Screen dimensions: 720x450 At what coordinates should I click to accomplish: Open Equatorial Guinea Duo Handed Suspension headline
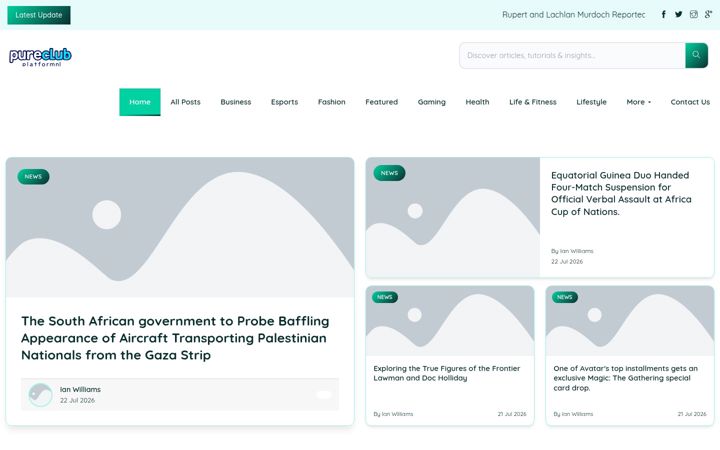coord(621,193)
